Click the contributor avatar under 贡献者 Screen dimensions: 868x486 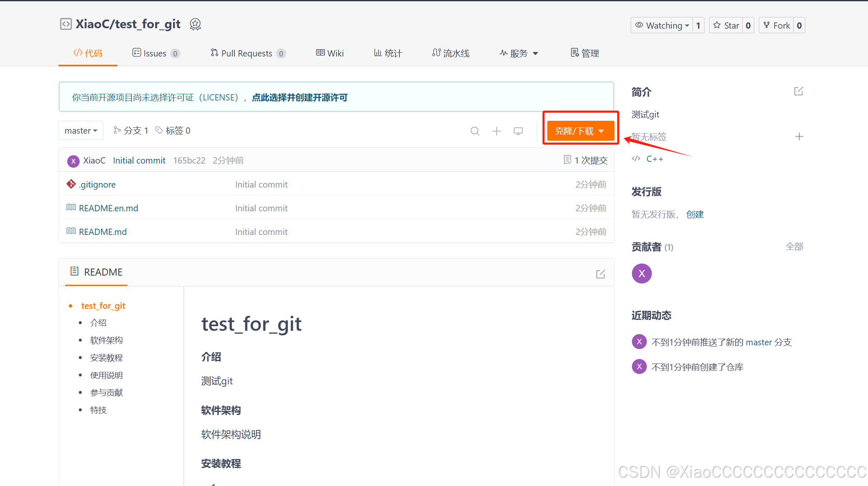(x=642, y=274)
